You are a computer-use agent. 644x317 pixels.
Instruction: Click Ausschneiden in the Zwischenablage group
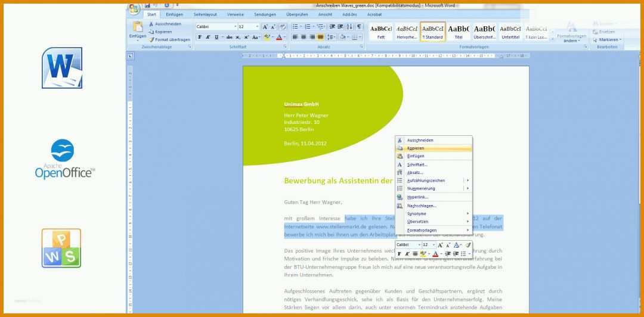click(x=165, y=24)
